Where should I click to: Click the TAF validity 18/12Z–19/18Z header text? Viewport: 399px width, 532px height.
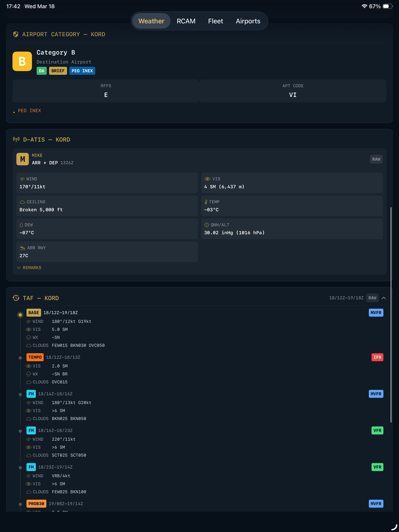coord(346,298)
